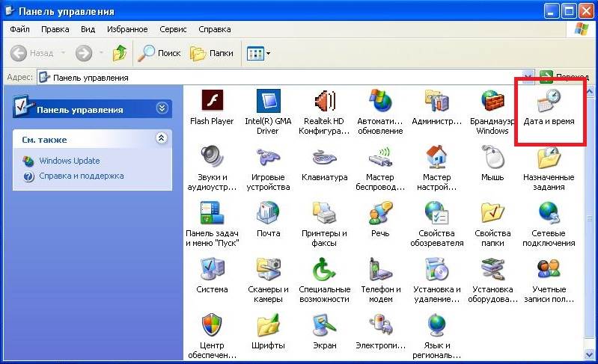598x364 pixels.
Task: Click the Справка и поддержка link
Action: point(81,176)
